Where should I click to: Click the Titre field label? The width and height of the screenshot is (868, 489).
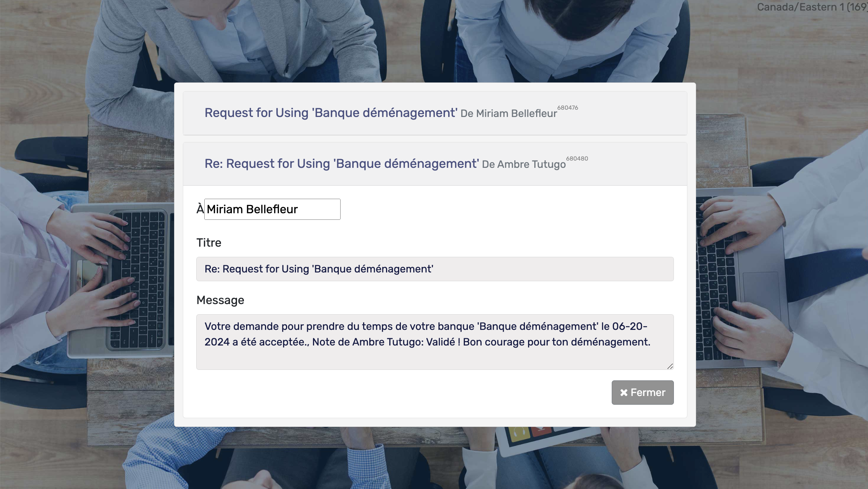(x=209, y=243)
